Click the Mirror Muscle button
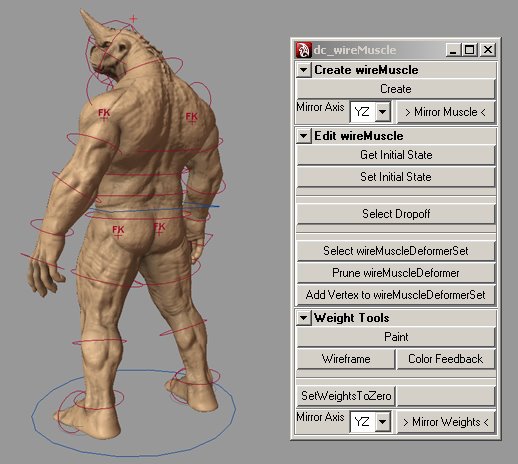Viewport: 518px width, 464px height. tap(446, 112)
